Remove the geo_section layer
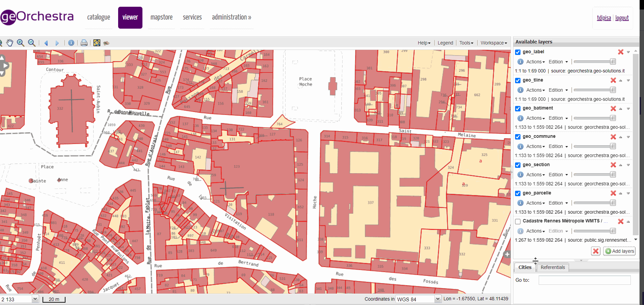This screenshot has width=644, height=305. [613, 165]
